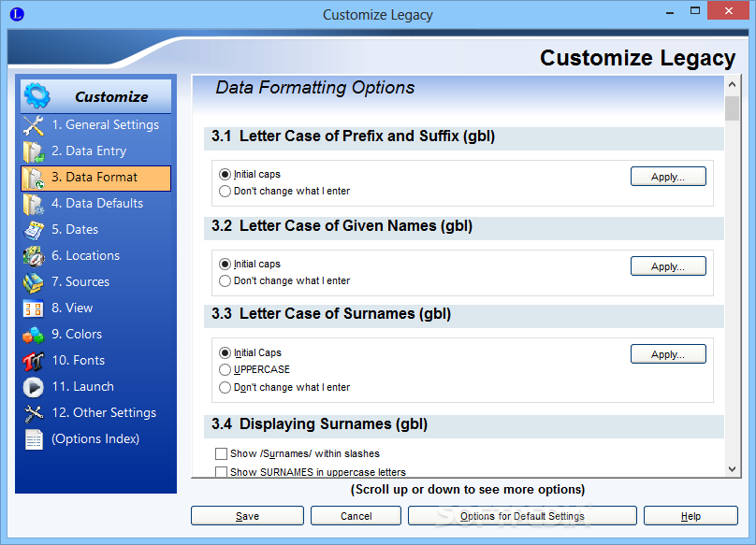The height and width of the screenshot is (545, 756).
Task: Click the Dates calendar icon
Action: tap(34, 230)
